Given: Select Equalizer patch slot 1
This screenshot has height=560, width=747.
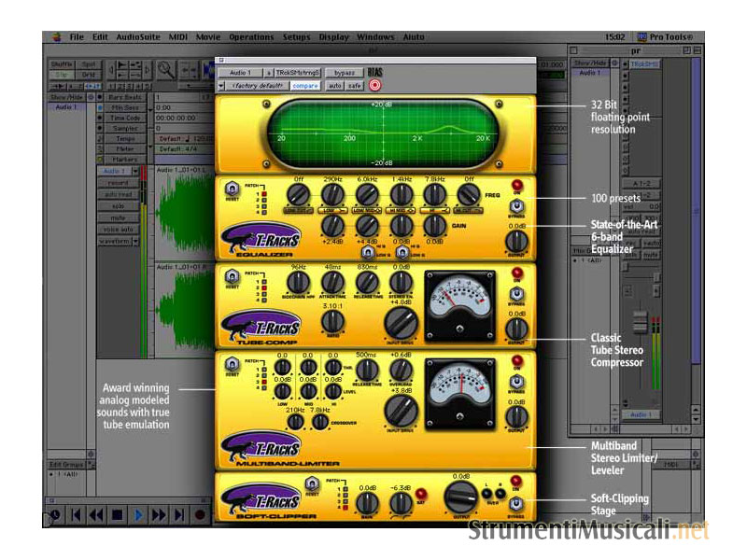Looking at the screenshot, I should point(264,191).
